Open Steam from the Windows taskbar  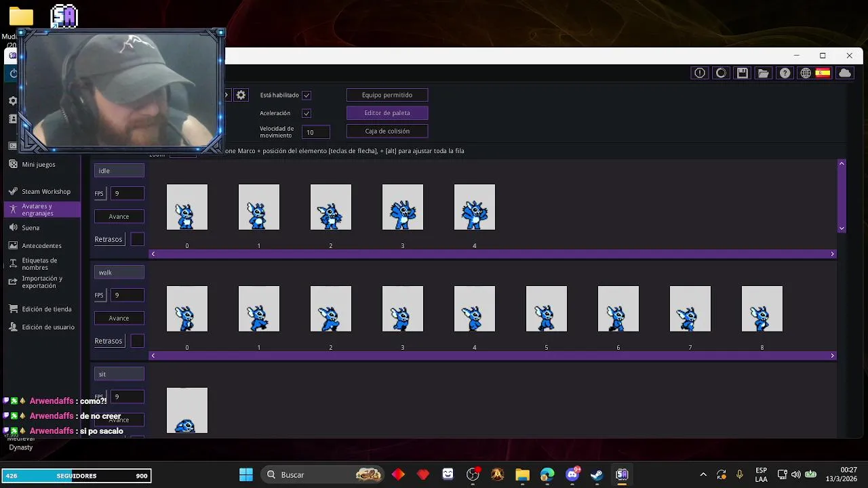pos(597,474)
